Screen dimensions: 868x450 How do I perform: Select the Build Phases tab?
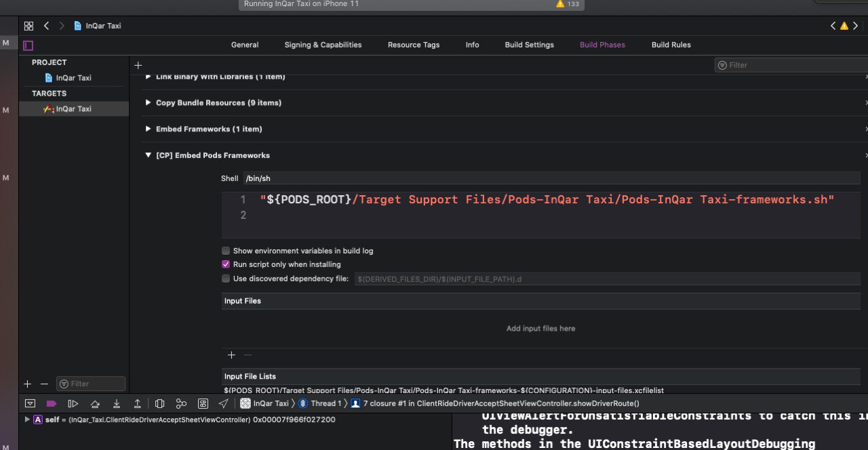(x=602, y=45)
